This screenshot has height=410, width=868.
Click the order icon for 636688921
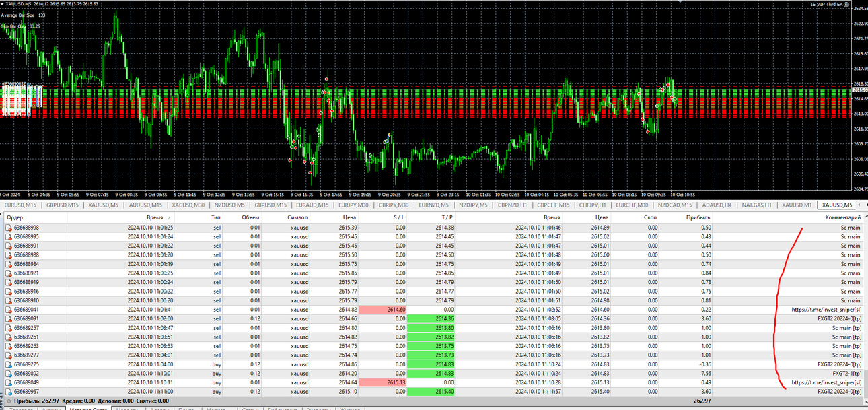coord(9,273)
